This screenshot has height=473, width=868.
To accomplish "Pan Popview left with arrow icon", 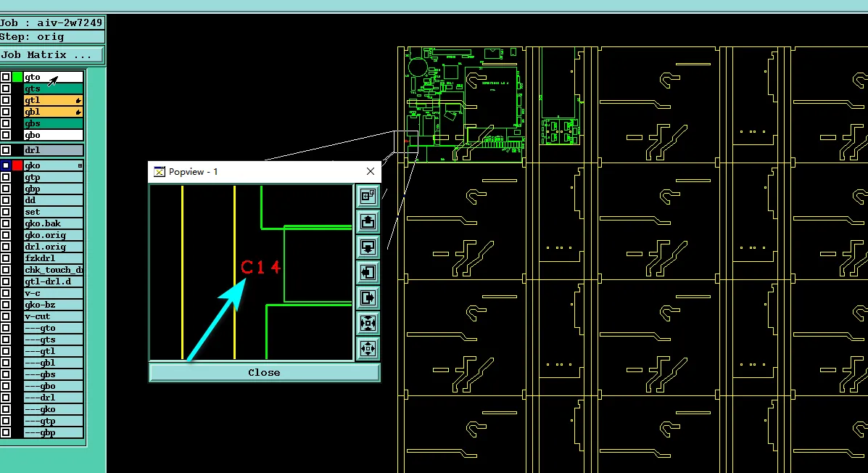I will (368, 273).
